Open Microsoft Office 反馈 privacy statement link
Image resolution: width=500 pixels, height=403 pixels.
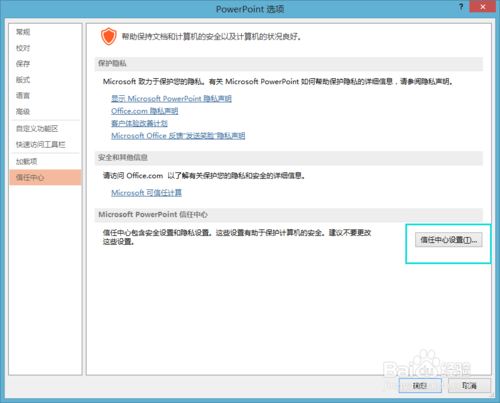178,136
